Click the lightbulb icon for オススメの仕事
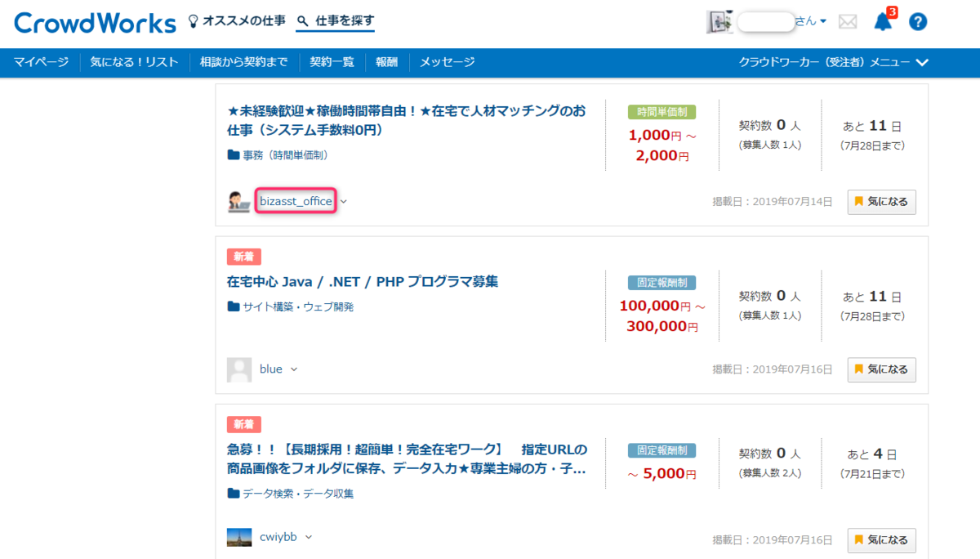This screenshot has height=559, width=980. pos(194,20)
